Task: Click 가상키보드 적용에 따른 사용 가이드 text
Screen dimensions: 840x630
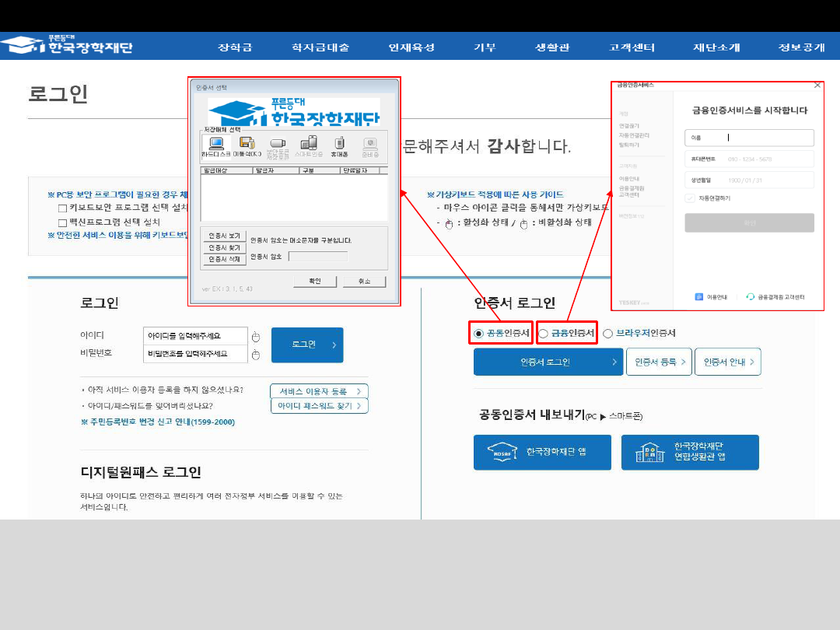Action: click(x=495, y=194)
